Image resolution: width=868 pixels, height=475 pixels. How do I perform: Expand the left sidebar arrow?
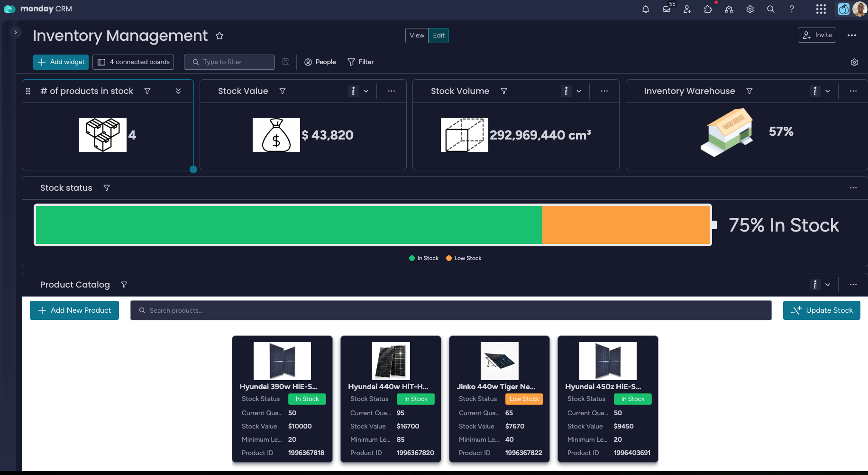[16, 32]
